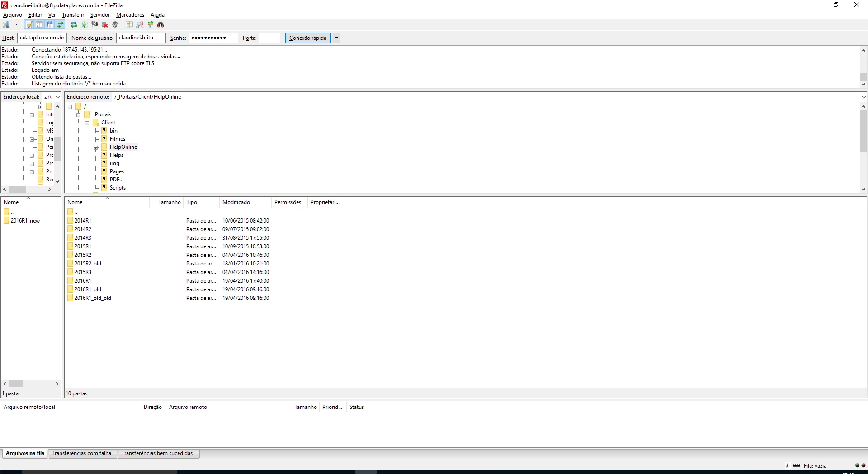Select the 2015R3 folder icon
Viewport: 868px width, 474px height.
tap(70, 272)
